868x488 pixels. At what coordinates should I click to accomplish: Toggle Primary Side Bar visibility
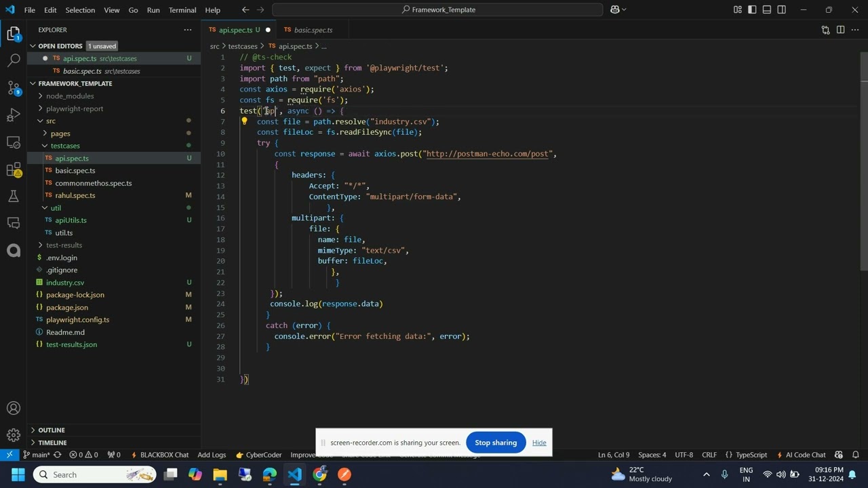coord(752,9)
